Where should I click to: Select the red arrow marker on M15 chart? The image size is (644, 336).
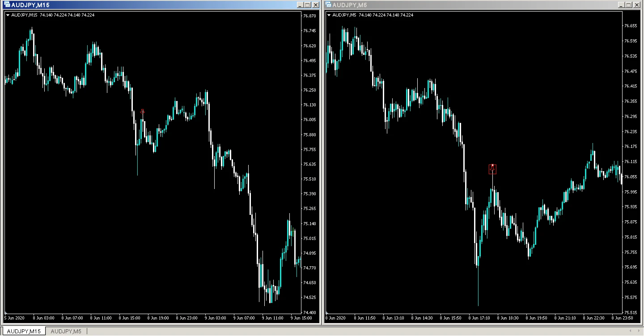(x=143, y=111)
